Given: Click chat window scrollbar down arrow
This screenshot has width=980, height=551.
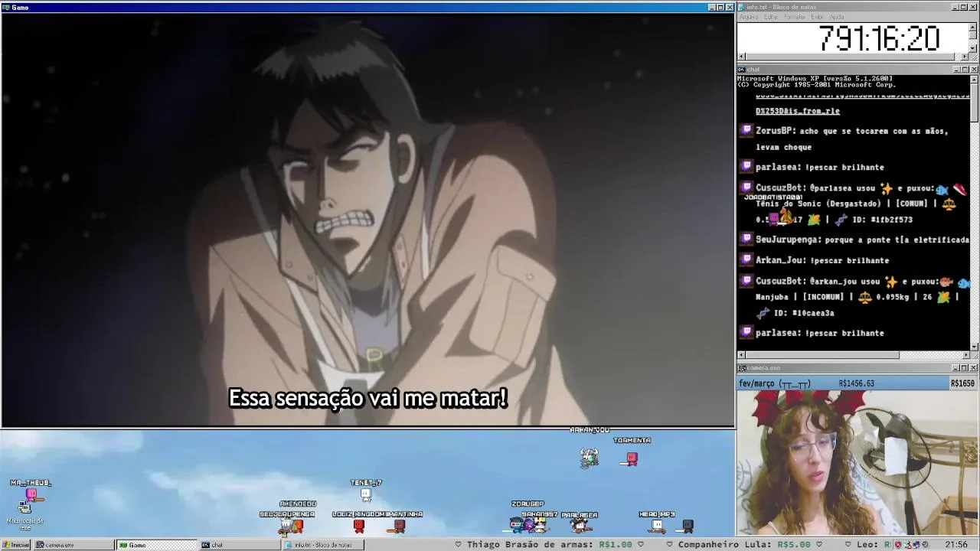Looking at the screenshot, I should tap(974, 347).
